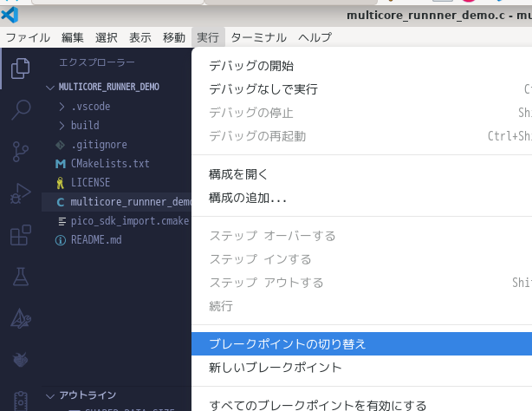Click the circuit board icon in activity bar

[x=20, y=401]
